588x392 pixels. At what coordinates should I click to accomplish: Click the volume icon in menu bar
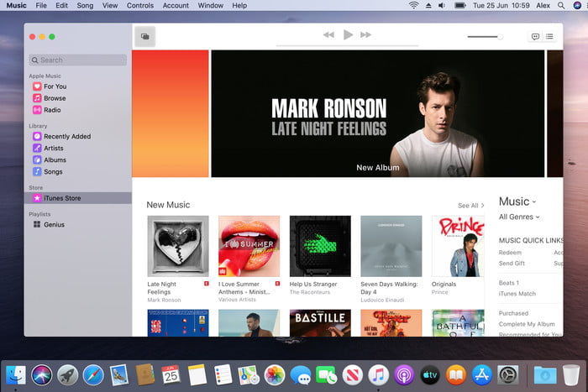pos(442,5)
